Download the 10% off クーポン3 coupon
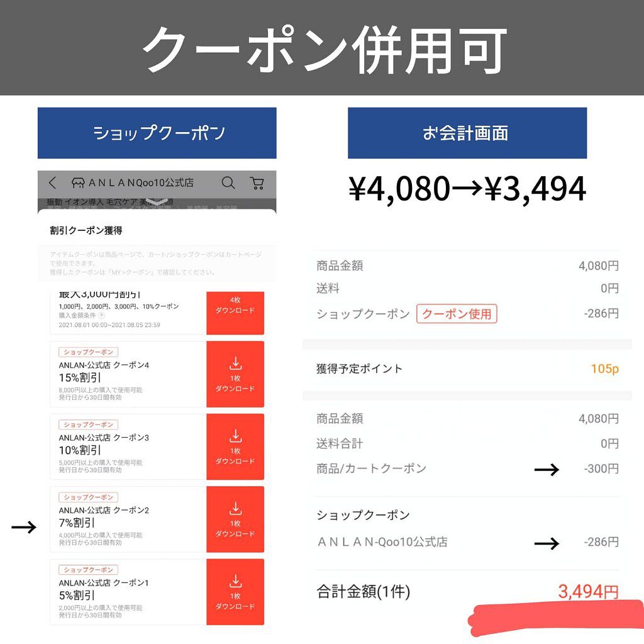 [235, 447]
